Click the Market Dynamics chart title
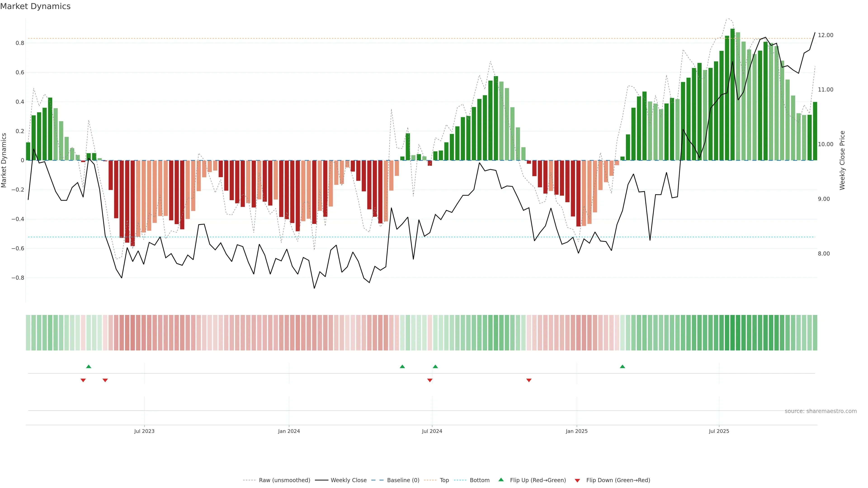This screenshot has height=488, width=868. (35, 6)
